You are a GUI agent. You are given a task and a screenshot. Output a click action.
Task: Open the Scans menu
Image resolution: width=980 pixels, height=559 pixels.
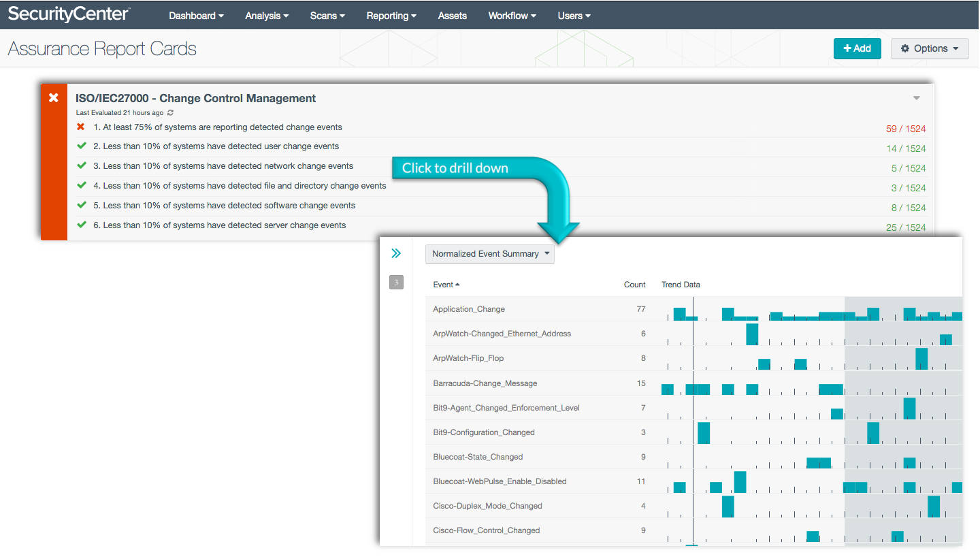327,16
